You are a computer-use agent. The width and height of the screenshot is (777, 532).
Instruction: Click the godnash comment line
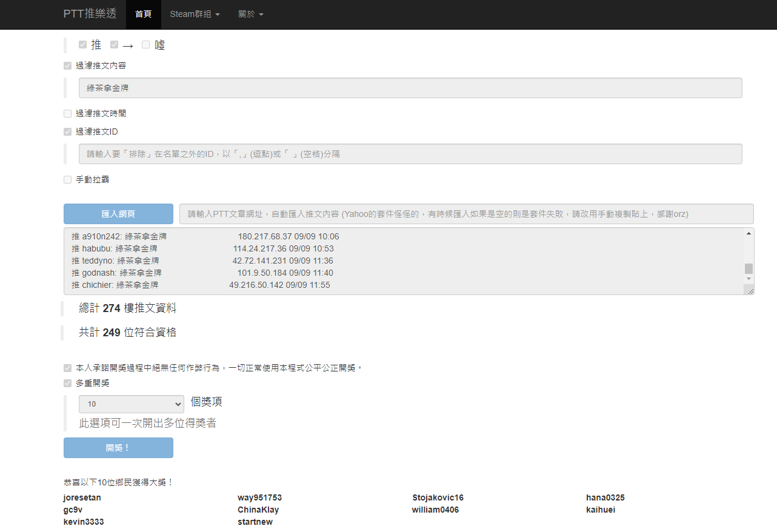coord(202,273)
